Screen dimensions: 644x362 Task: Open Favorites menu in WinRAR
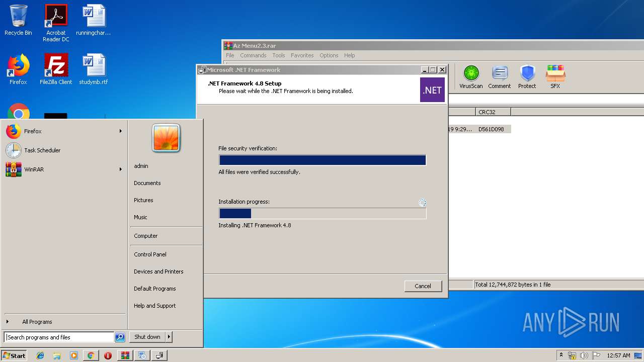click(302, 55)
